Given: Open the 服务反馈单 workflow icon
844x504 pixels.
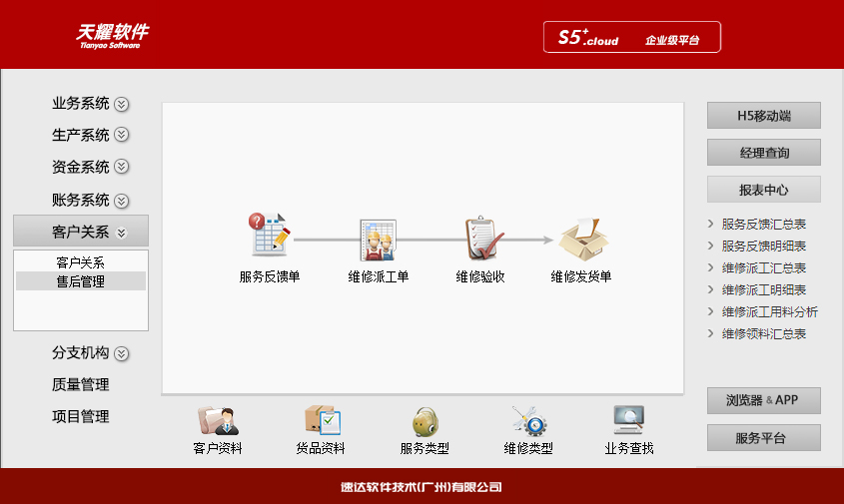Looking at the screenshot, I should point(269,238).
